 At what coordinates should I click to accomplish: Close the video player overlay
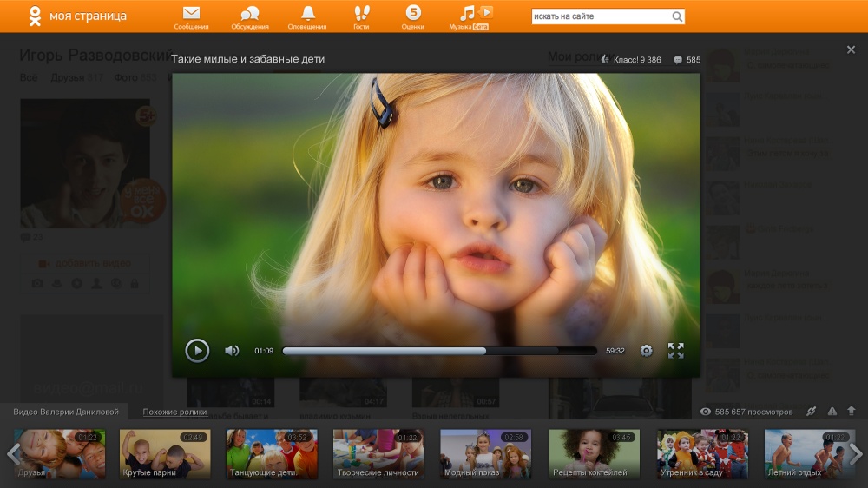[x=851, y=49]
